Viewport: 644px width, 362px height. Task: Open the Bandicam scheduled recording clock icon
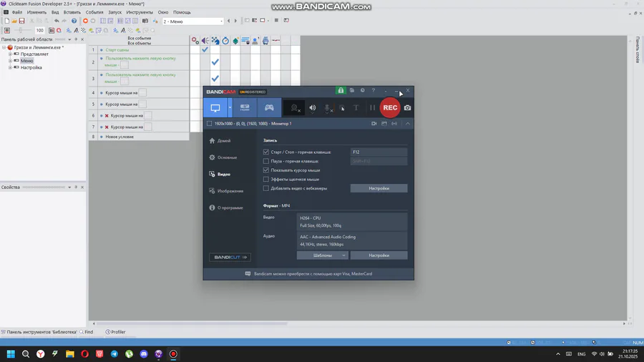pos(363,90)
